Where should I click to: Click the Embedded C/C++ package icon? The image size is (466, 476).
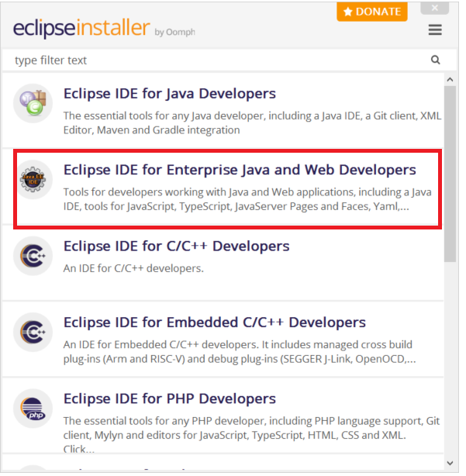[x=33, y=332]
